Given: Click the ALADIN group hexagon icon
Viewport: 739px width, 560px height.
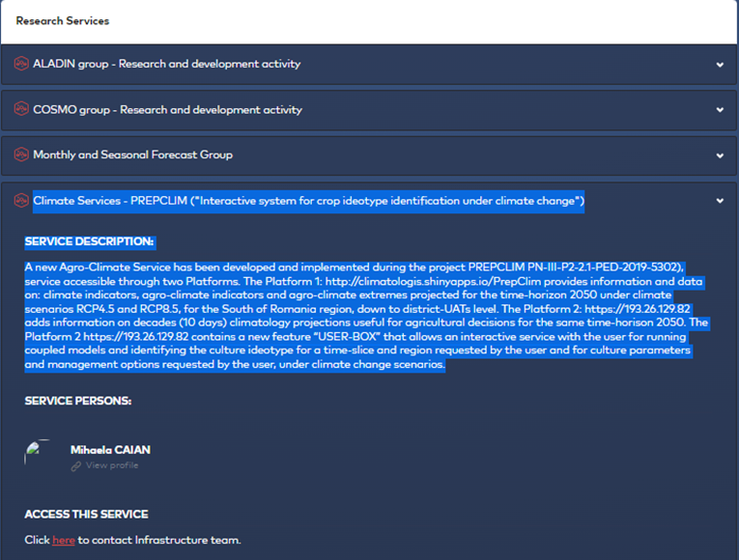Looking at the screenshot, I should pos(21,64).
